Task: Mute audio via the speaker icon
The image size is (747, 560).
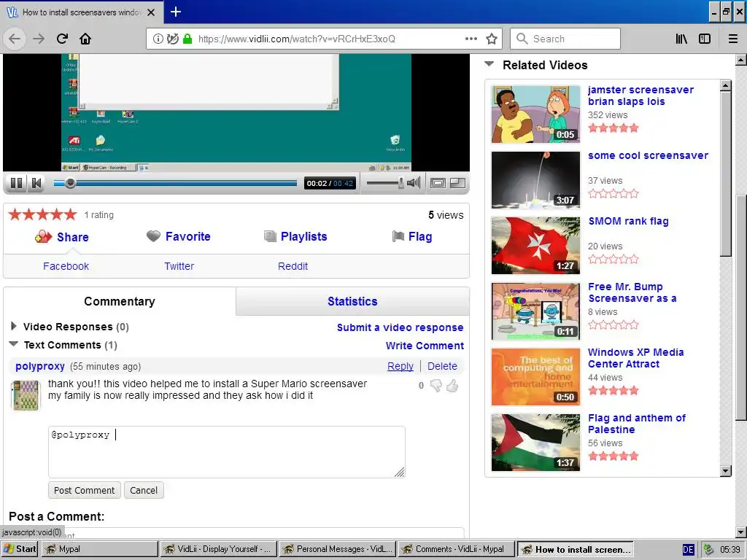Action: coord(414,182)
